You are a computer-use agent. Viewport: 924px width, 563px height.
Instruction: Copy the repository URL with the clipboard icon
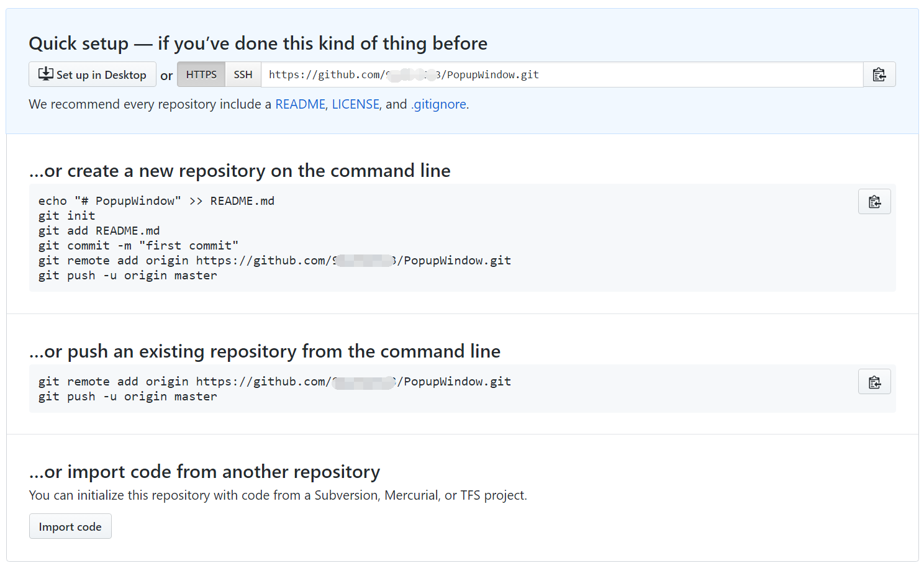pos(879,74)
